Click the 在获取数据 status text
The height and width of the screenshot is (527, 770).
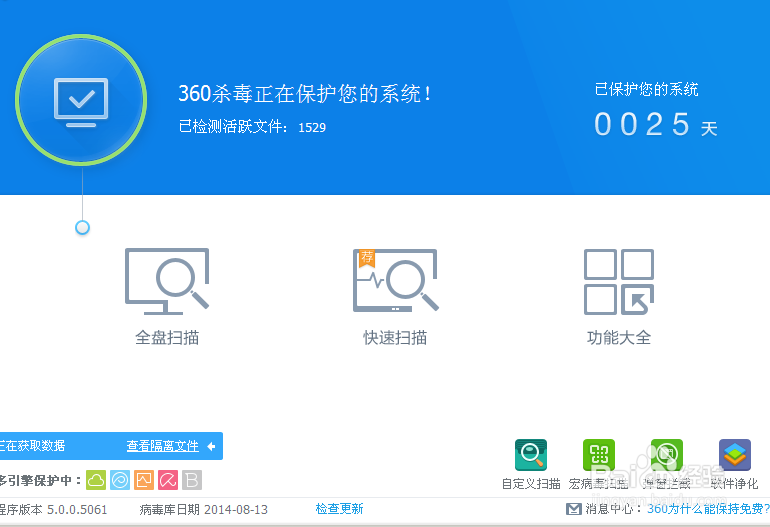coord(32,445)
